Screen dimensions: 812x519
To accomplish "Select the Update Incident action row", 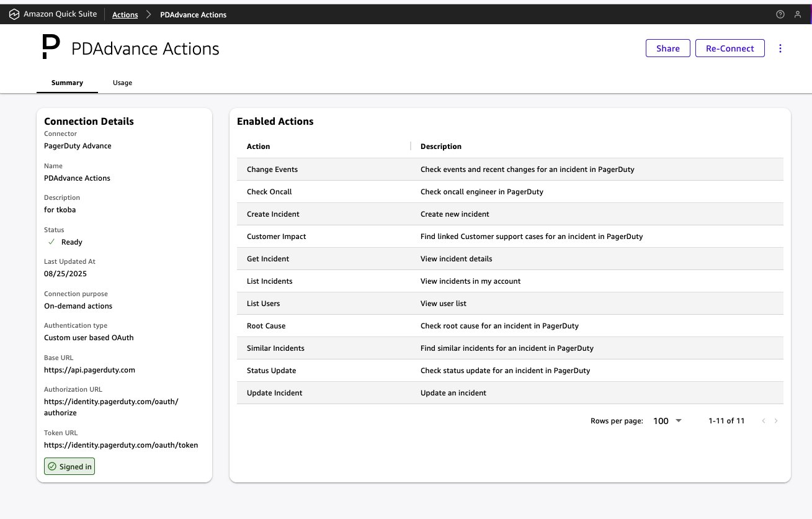I will (x=274, y=393).
